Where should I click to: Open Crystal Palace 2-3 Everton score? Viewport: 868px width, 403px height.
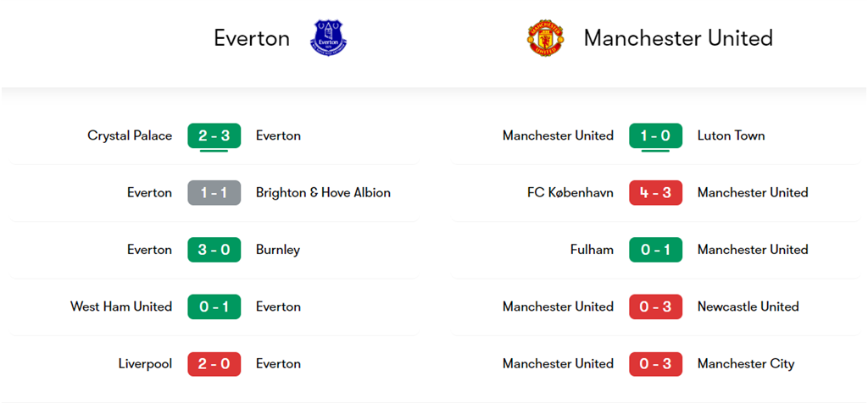point(214,135)
